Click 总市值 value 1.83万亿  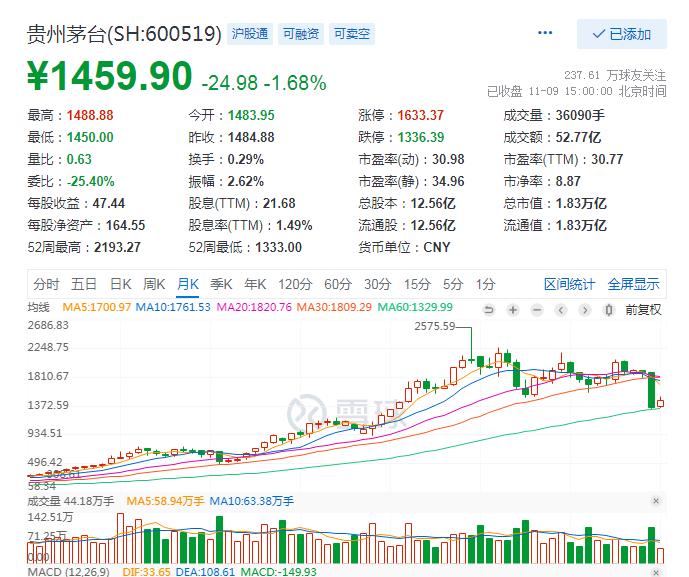coord(581,203)
